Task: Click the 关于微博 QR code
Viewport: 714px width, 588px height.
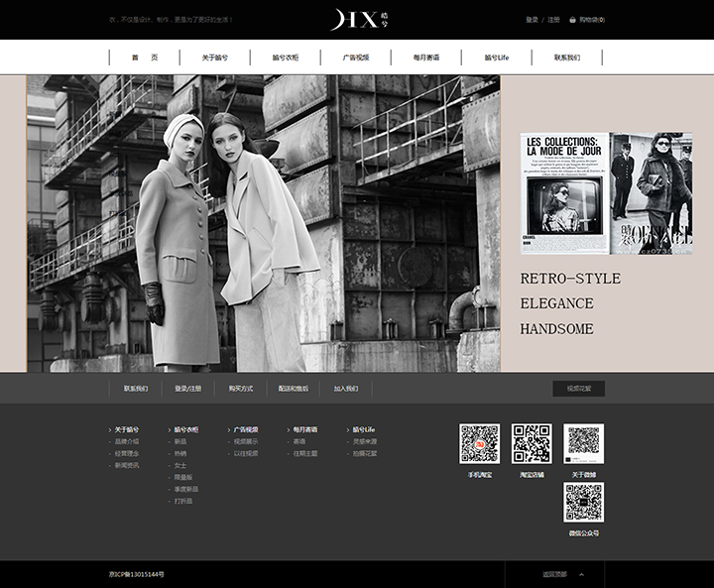Action: point(583,444)
